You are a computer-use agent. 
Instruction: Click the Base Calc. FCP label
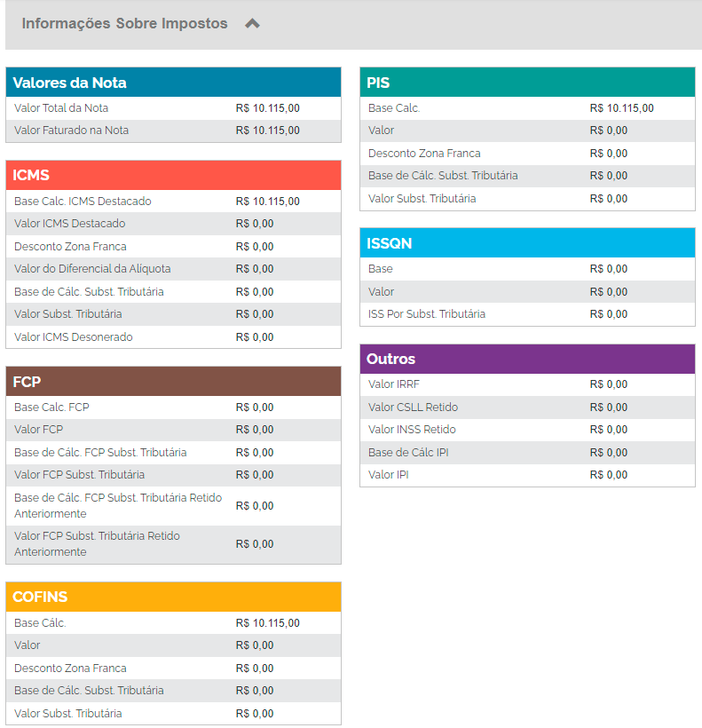click(x=52, y=408)
